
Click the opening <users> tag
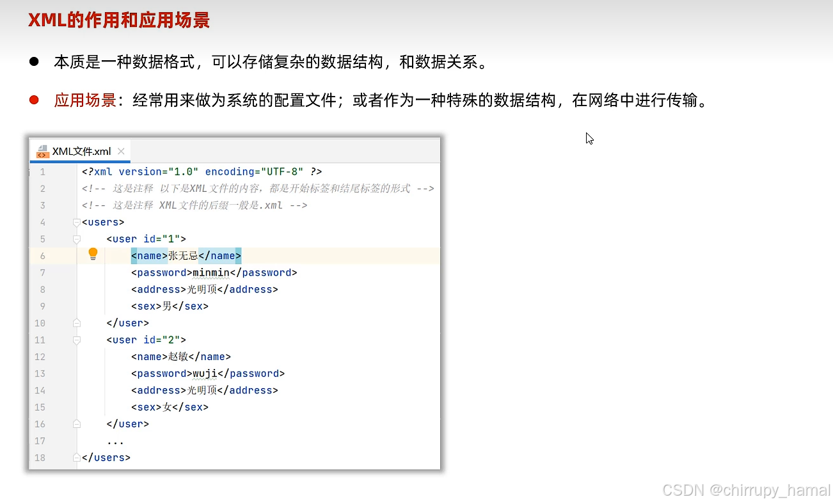click(103, 222)
